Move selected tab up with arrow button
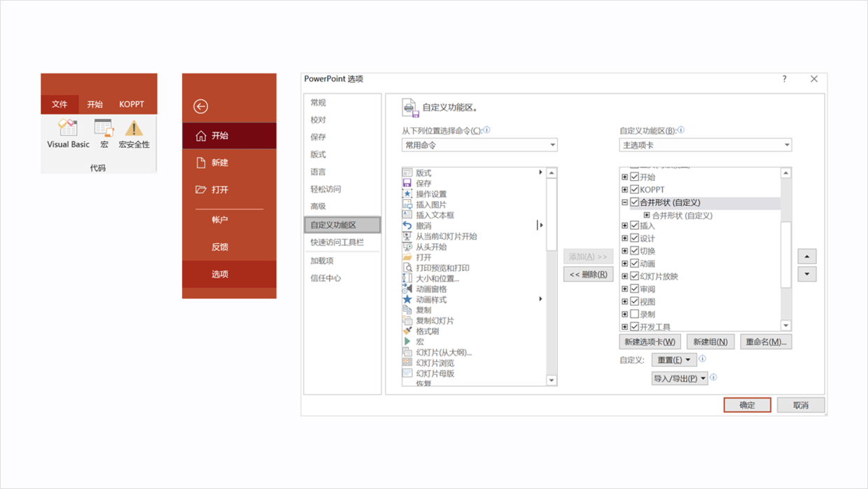The image size is (868, 489). 807,256
